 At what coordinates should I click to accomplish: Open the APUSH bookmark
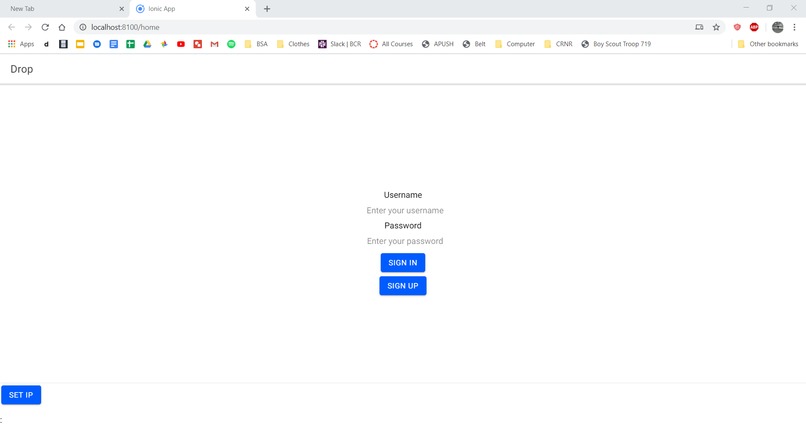pyautogui.click(x=438, y=44)
